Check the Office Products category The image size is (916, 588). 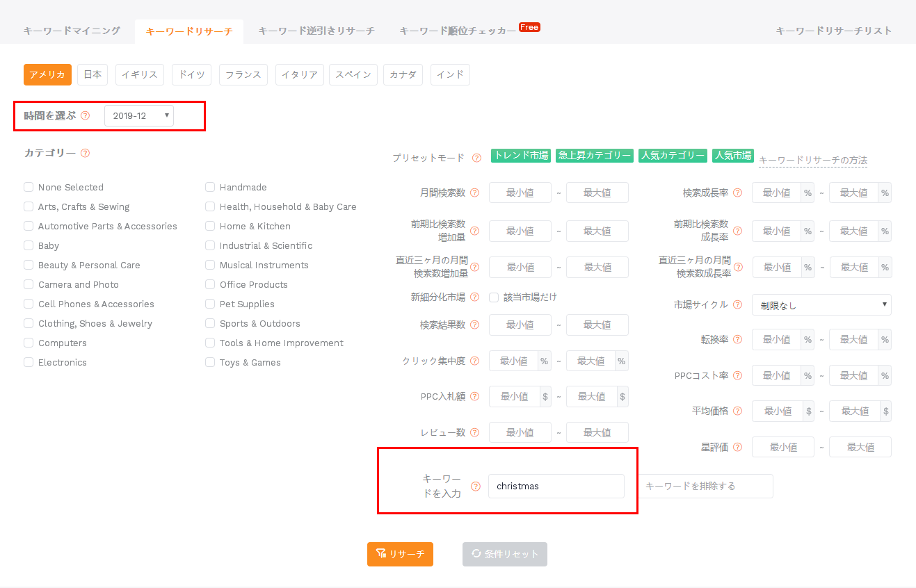[210, 284]
